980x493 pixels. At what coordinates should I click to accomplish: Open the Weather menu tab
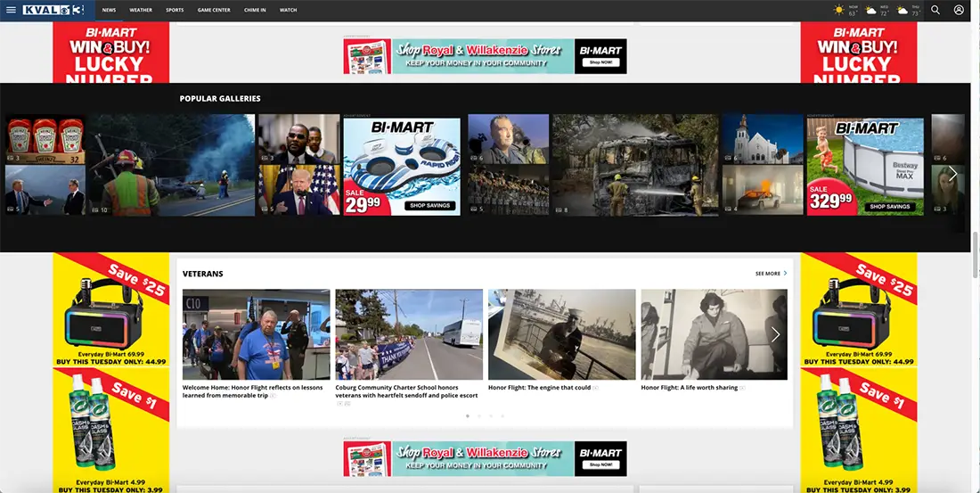(x=141, y=10)
